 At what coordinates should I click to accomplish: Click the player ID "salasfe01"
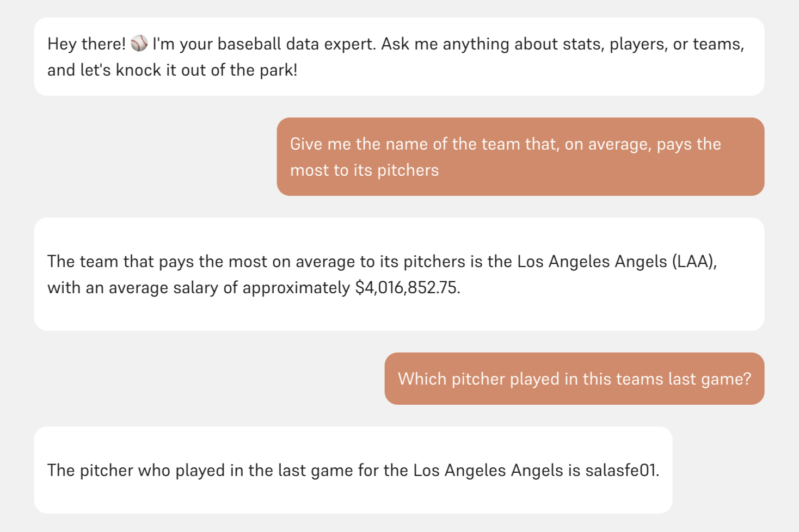click(621, 471)
